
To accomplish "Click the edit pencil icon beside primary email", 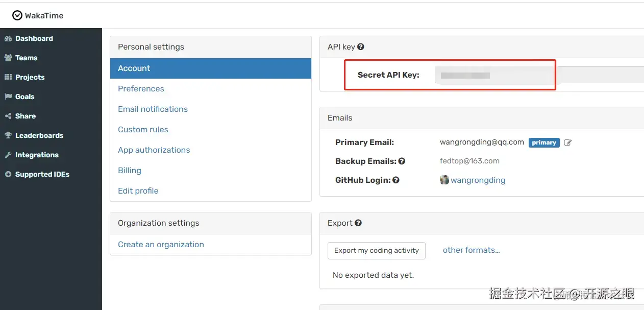I will (x=567, y=143).
